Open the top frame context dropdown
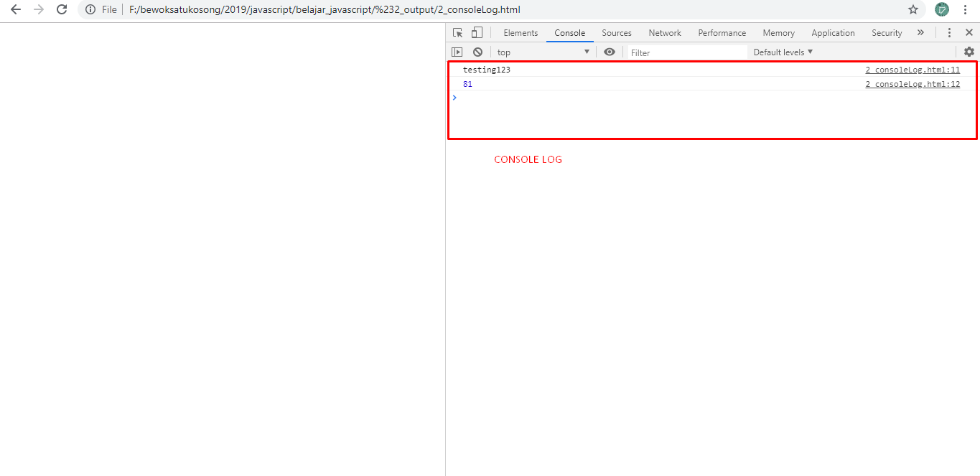Image resolution: width=980 pixels, height=476 pixels. coord(542,51)
